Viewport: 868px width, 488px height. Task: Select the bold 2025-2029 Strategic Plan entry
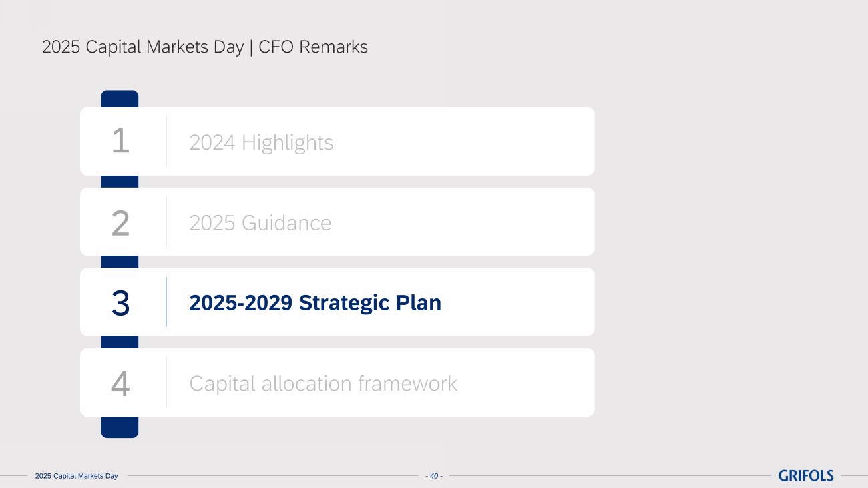pos(315,302)
